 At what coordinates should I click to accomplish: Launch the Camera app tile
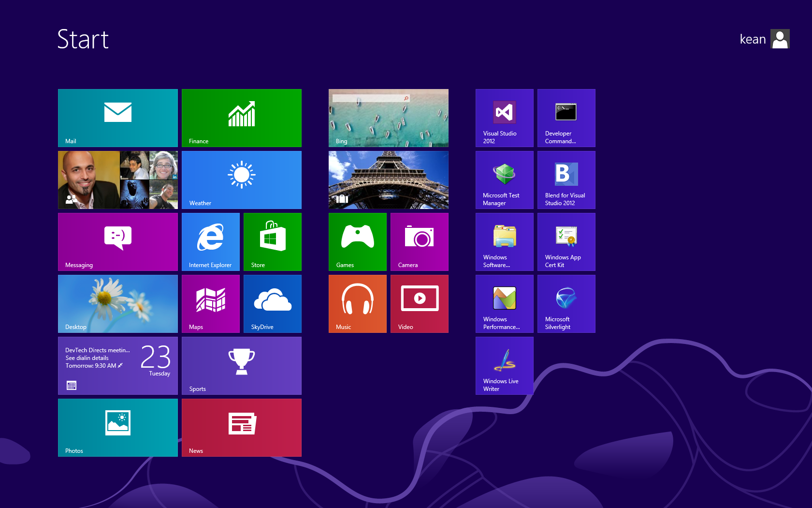419,241
